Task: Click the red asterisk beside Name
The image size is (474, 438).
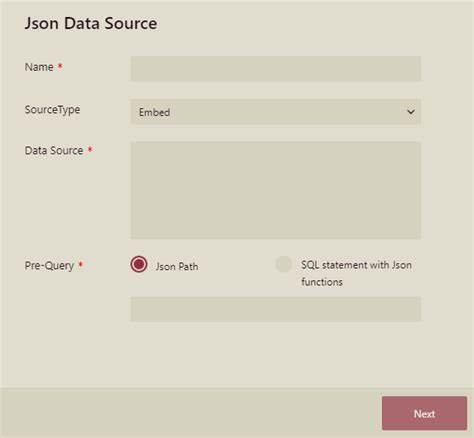Action: pyautogui.click(x=60, y=66)
